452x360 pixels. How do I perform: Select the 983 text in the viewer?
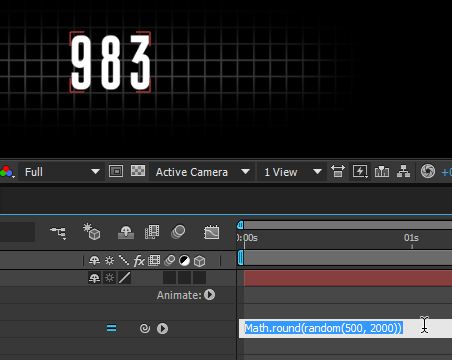pos(110,62)
